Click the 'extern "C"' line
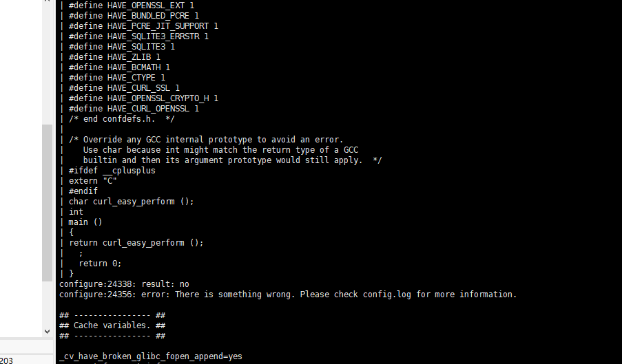This screenshot has height=364, width=622. [x=93, y=180]
